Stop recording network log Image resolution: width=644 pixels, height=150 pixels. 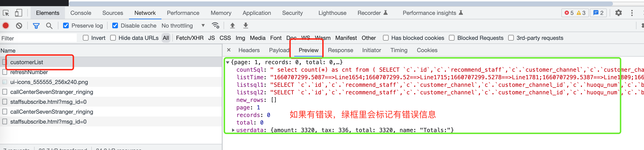pyautogui.click(x=6, y=25)
